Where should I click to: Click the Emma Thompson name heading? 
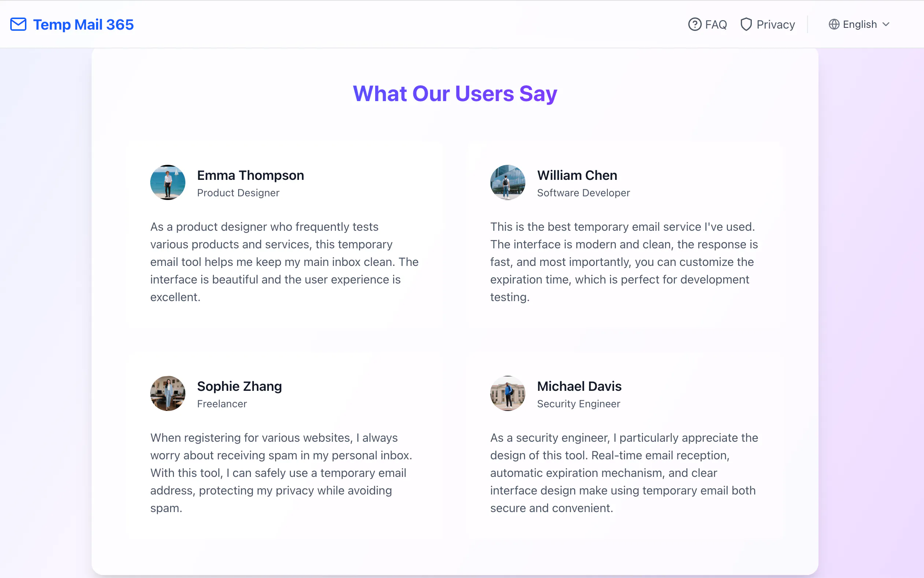pos(250,175)
